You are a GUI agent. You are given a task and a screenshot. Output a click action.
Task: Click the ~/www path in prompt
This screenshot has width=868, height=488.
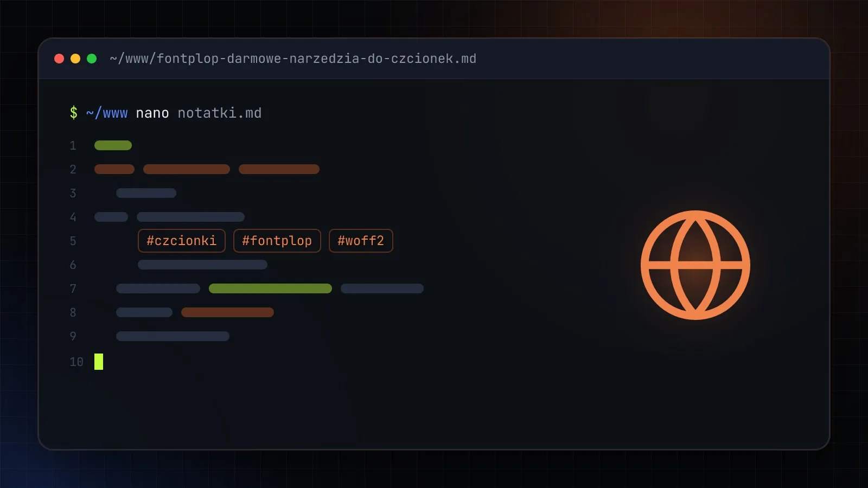[107, 113]
